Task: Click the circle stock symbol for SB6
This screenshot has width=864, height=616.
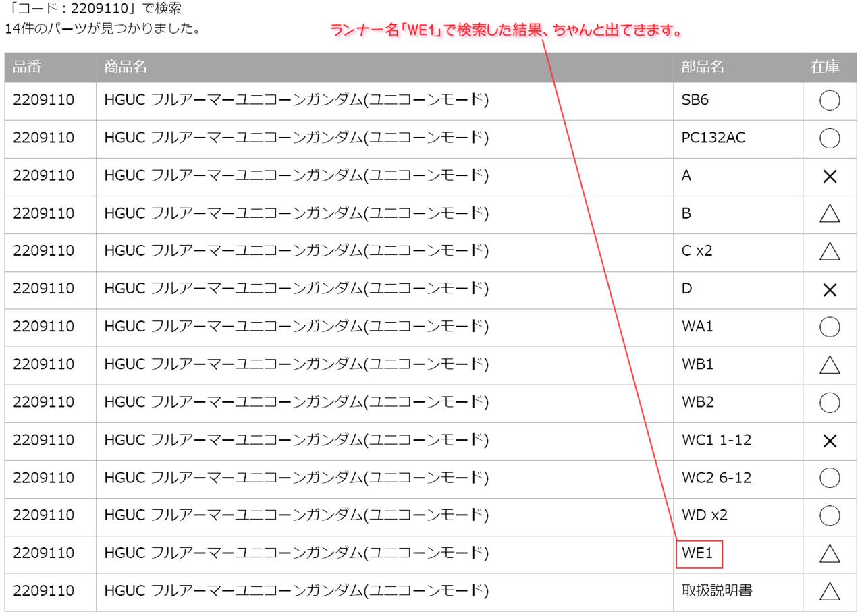Action: pyautogui.click(x=830, y=101)
